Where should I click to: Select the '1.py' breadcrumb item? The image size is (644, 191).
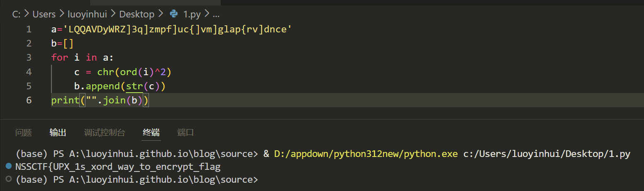[x=192, y=14]
